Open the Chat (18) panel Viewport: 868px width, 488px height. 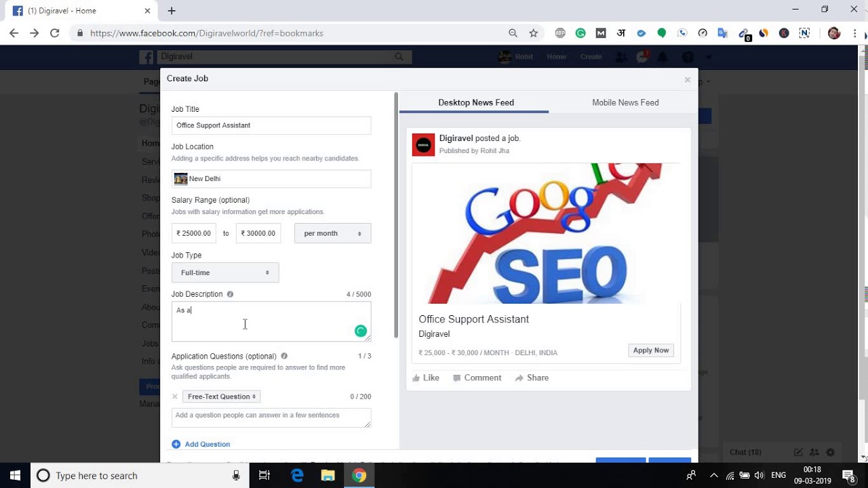coord(745,452)
